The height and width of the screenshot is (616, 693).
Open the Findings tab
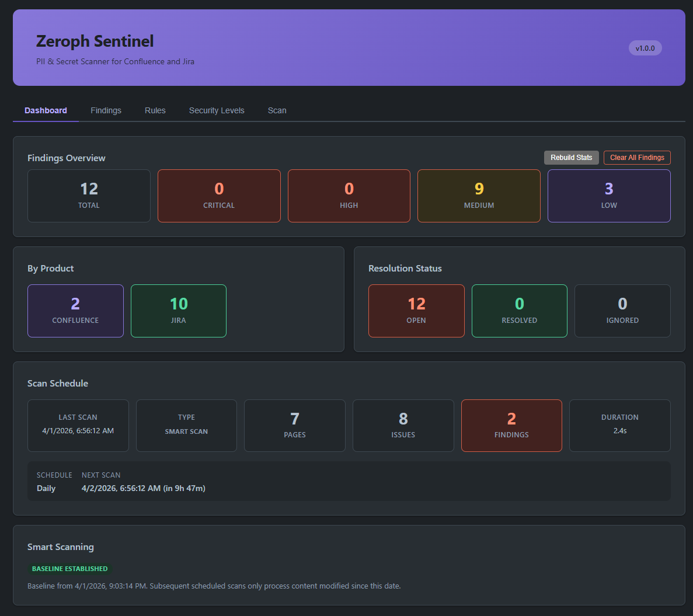(106, 110)
